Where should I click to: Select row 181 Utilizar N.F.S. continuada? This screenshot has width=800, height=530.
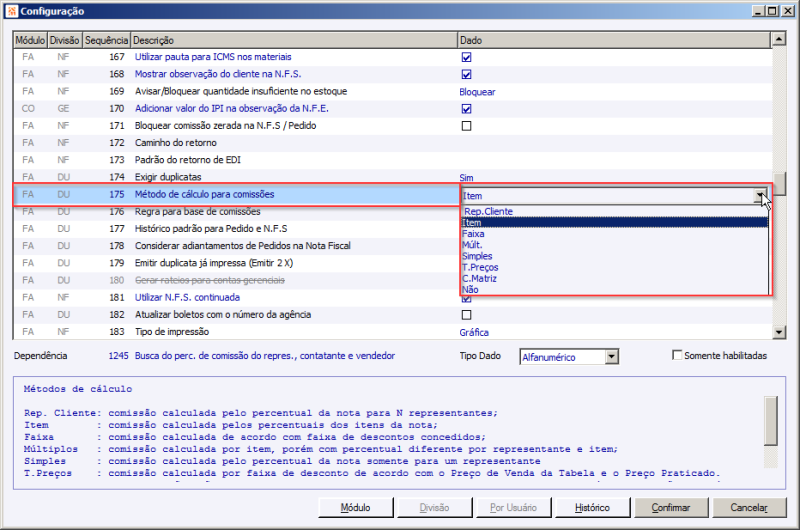392,297
